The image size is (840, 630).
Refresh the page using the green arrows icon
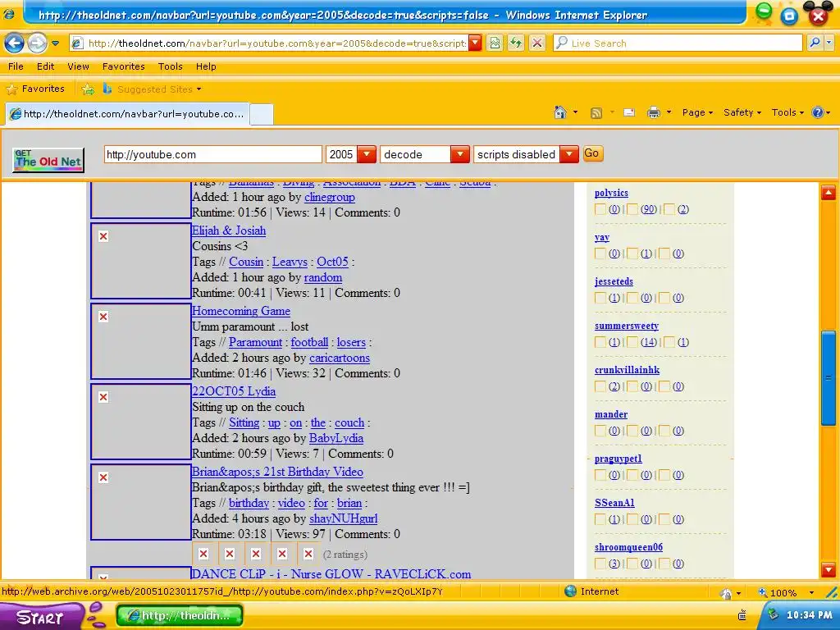[516, 43]
